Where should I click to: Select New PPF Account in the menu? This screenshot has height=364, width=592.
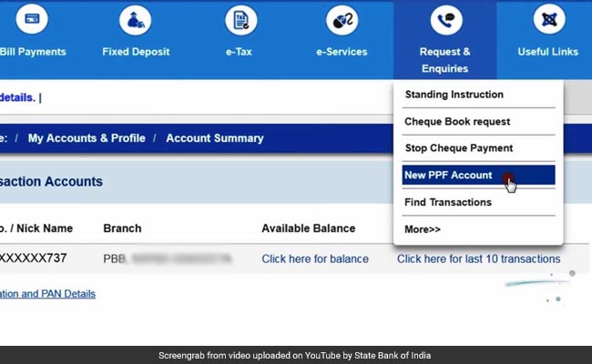pyautogui.click(x=448, y=176)
